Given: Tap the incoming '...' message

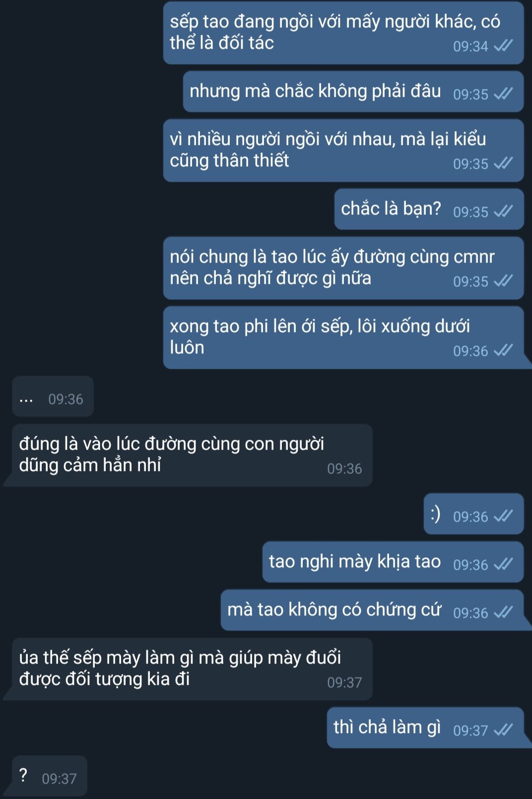Looking at the screenshot, I should (53, 396).
